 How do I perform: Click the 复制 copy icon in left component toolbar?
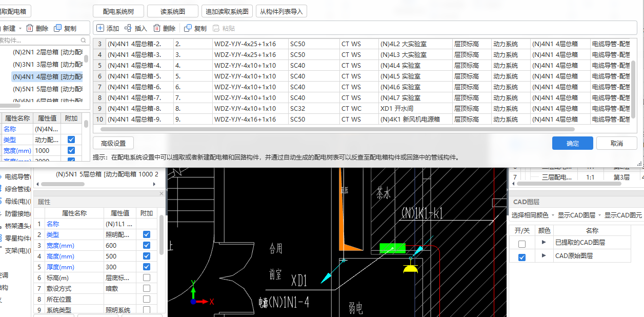[x=57, y=28]
